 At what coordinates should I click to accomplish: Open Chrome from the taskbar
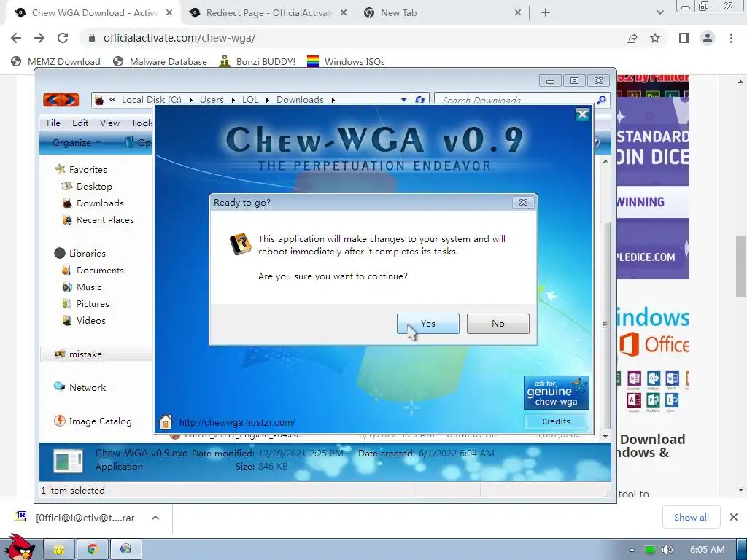tap(93, 550)
